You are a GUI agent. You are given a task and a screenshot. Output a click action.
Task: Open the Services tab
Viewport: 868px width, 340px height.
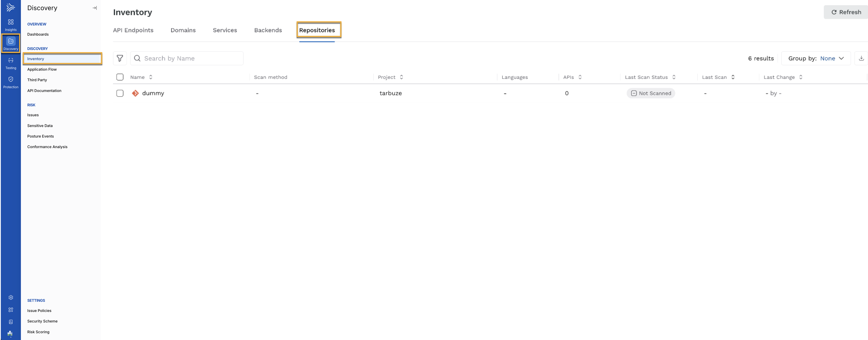[225, 30]
